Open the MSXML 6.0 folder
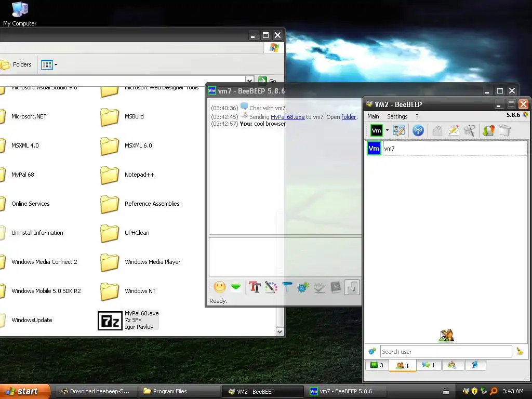The height and width of the screenshot is (399, 532). pyautogui.click(x=126, y=145)
